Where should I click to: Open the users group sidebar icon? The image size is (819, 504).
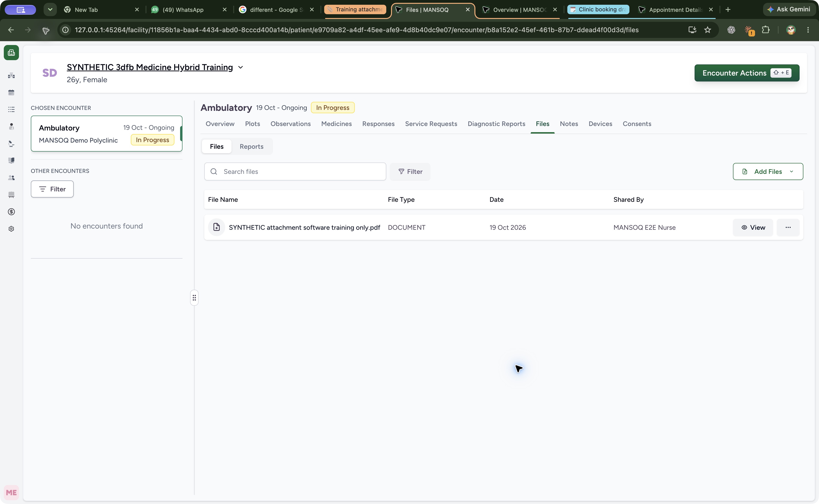click(x=11, y=178)
